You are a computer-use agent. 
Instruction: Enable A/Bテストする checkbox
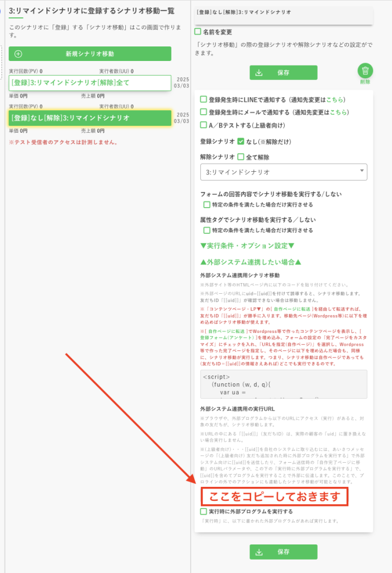(x=204, y=125)
